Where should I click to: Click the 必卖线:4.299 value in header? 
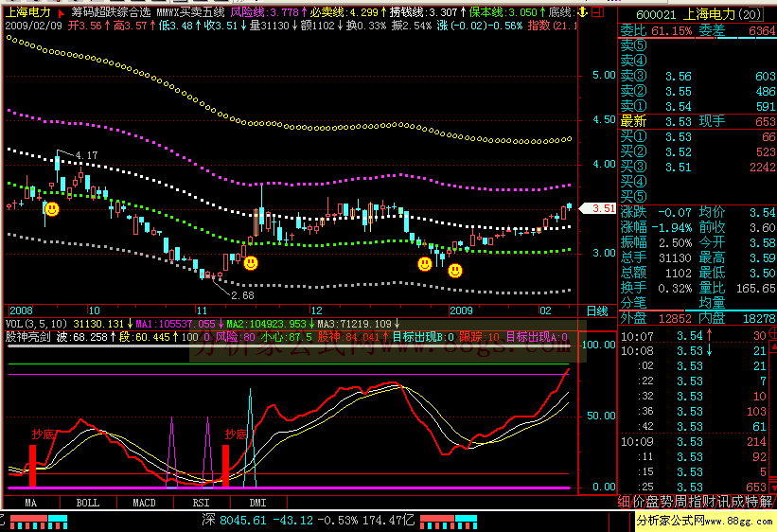344,12
